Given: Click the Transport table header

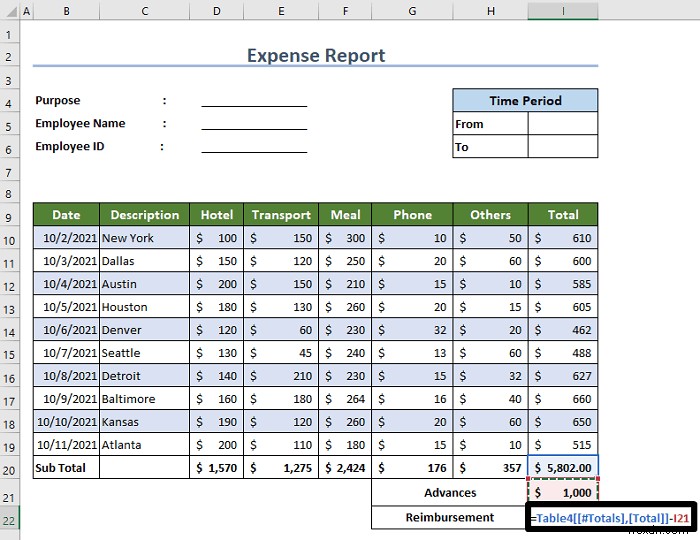Looking at the screenshot, I should [281, 215].
